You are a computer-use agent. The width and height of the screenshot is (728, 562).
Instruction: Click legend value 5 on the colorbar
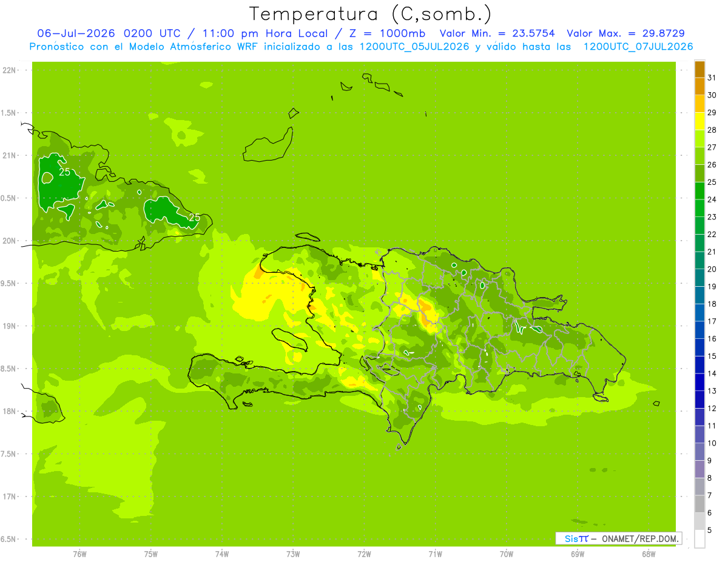710,530
